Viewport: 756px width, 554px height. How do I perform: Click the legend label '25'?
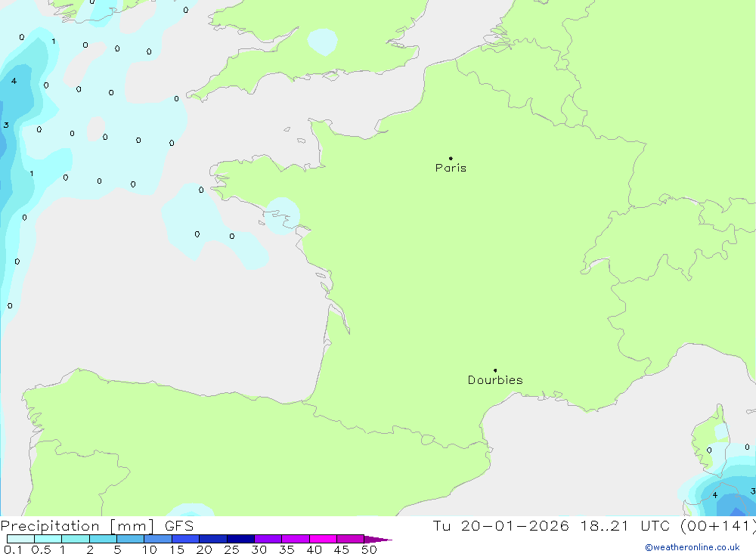tap(231, 549)
